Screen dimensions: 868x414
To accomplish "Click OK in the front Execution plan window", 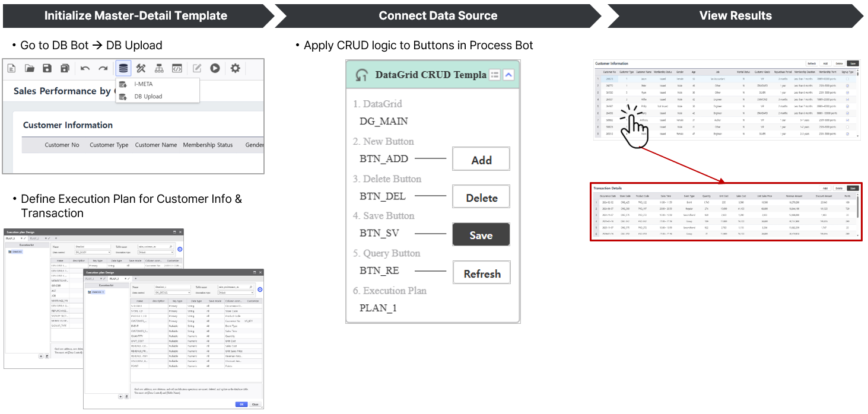I will coord(241,405).
